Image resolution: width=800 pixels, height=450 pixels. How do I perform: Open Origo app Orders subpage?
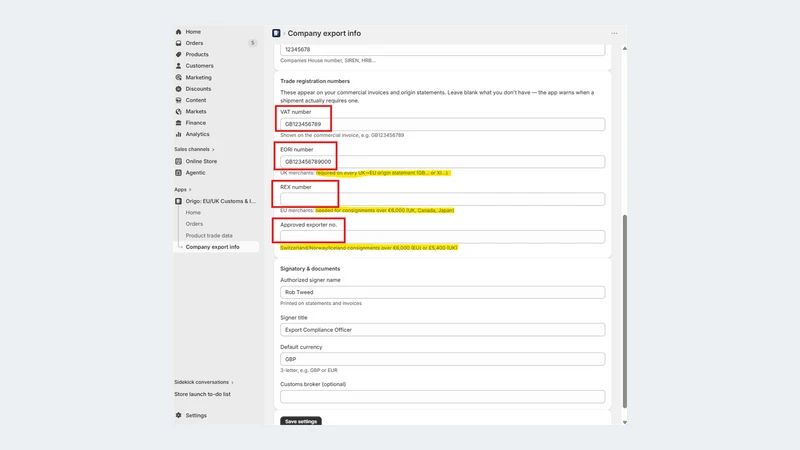click(194, 224)
